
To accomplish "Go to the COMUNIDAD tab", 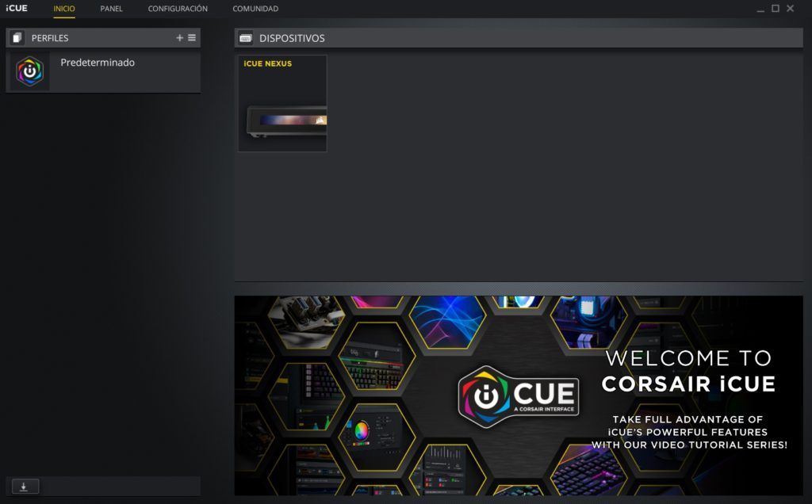I will [x=255, y=9].
